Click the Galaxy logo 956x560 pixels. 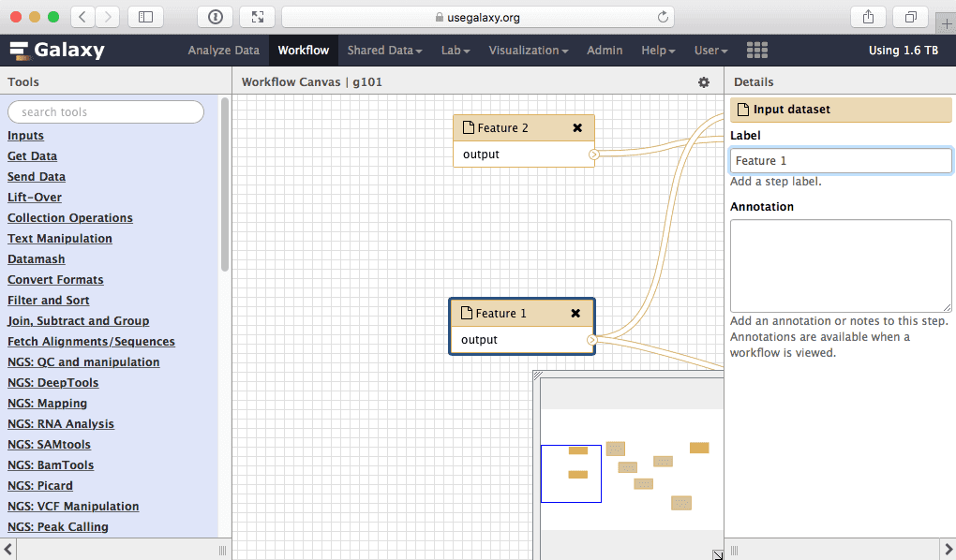[57, 51]
